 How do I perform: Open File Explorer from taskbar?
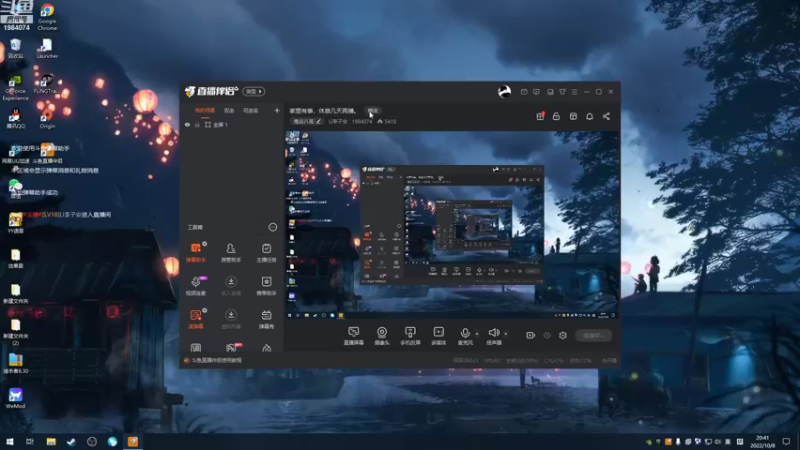tap(51, 441)
